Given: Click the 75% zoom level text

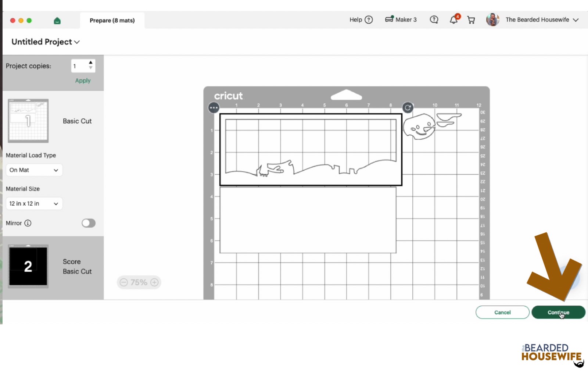Looking at the screenshot, I should click(139, 282).
